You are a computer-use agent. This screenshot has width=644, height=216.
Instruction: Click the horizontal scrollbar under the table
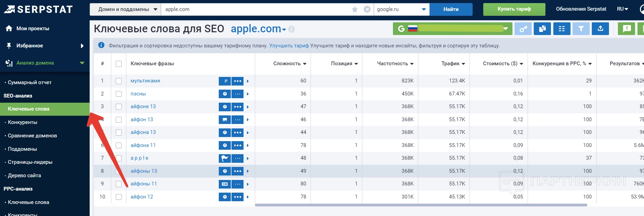click(421, 205)
